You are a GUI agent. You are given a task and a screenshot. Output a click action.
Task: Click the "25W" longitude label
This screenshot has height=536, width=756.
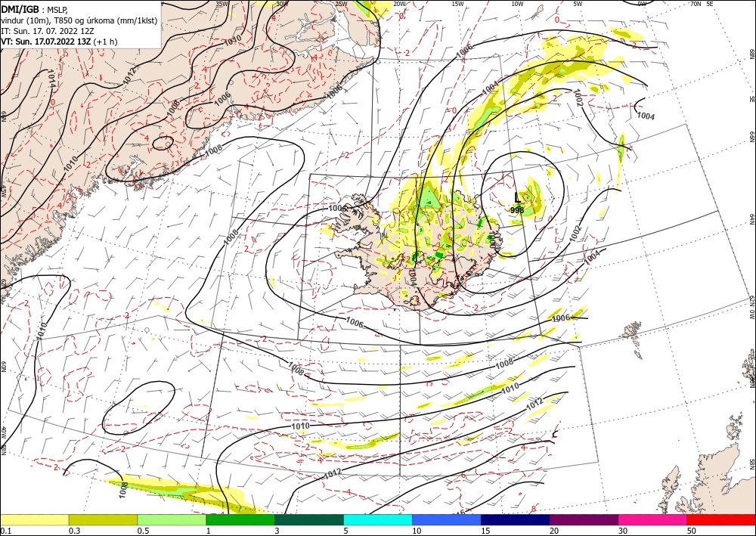click(341, 4)
